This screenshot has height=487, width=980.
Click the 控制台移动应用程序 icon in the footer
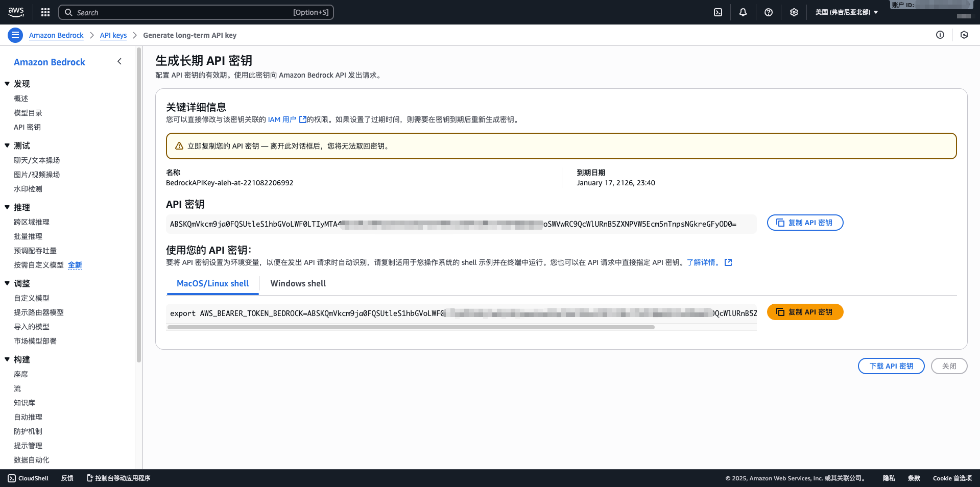tap(90, 478)
